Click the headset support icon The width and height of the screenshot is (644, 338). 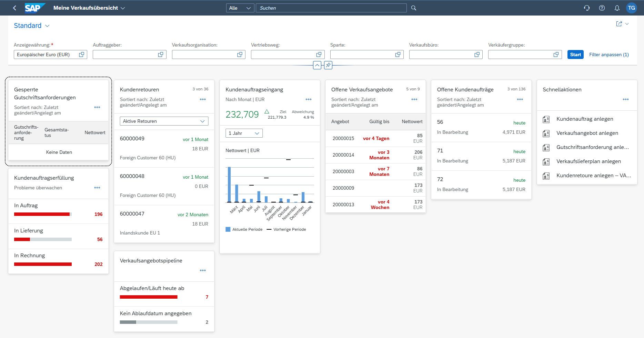click(x=587, y=8)
